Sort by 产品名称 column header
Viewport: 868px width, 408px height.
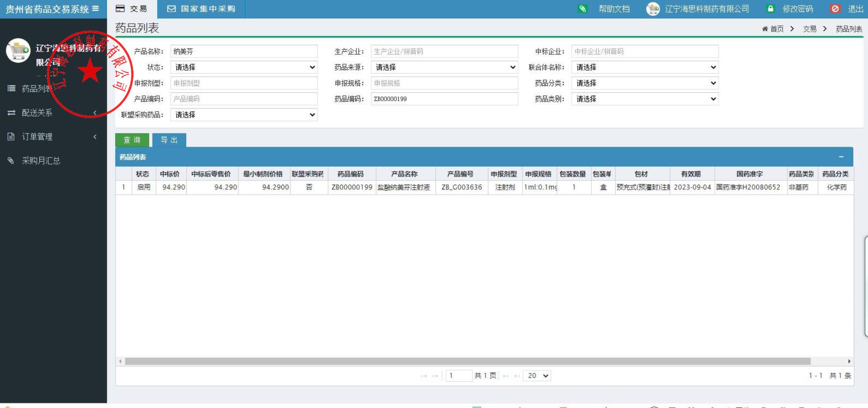(405, 174)
